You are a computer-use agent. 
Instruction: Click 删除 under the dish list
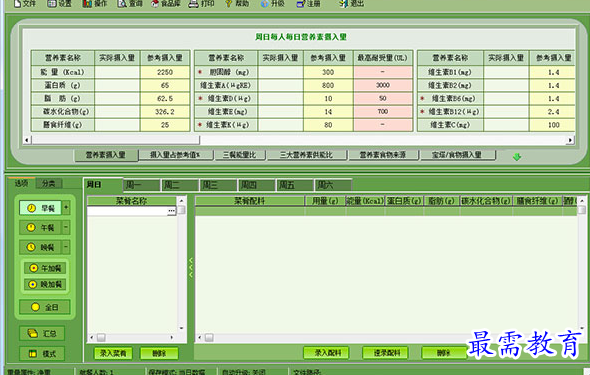(x=159, y=353)
